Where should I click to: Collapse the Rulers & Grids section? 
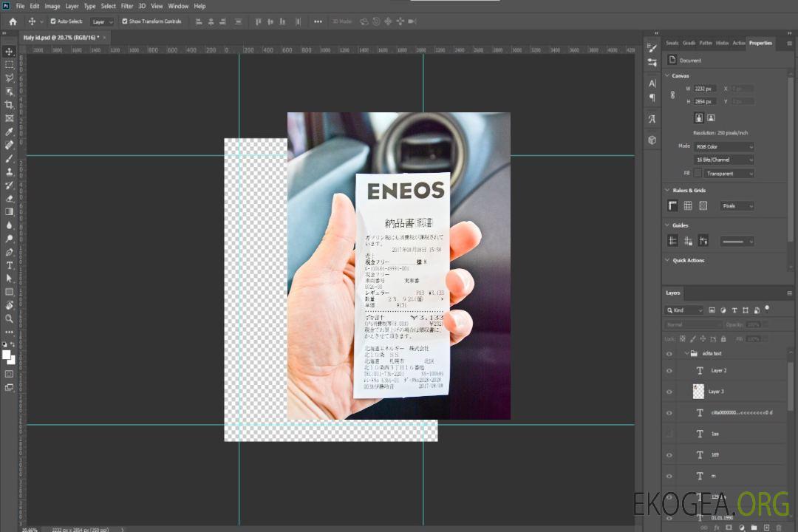667,190
